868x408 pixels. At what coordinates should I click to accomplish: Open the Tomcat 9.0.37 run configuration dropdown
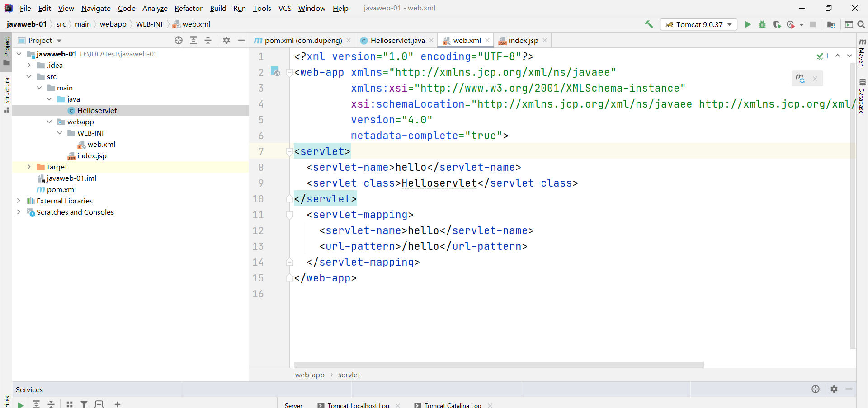point(698,24)
